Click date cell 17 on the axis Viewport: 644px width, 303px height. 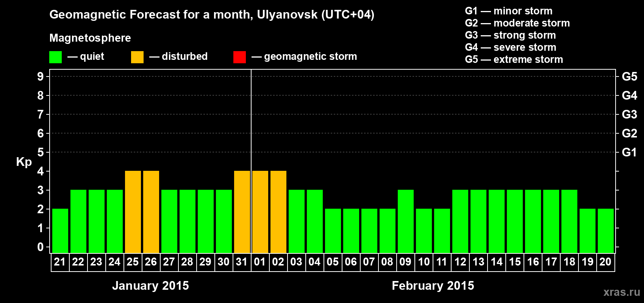pyautogui.click(x=551, y=262)
